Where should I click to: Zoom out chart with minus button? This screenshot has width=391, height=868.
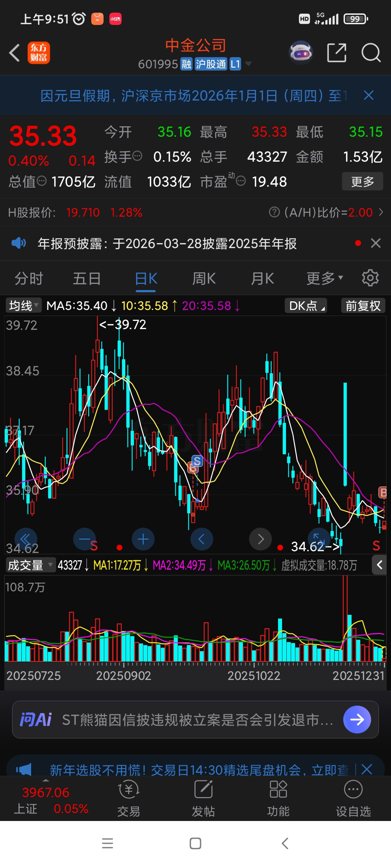(84, 539)
